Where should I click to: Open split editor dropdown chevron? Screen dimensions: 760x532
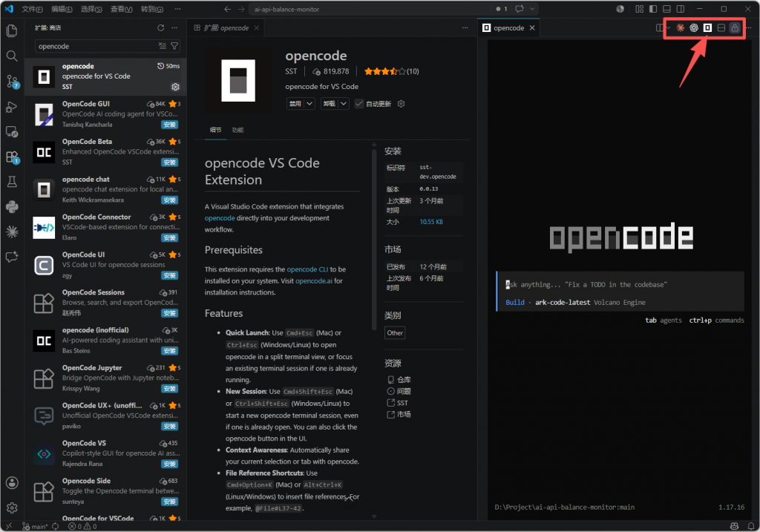[x=669, y=27]
